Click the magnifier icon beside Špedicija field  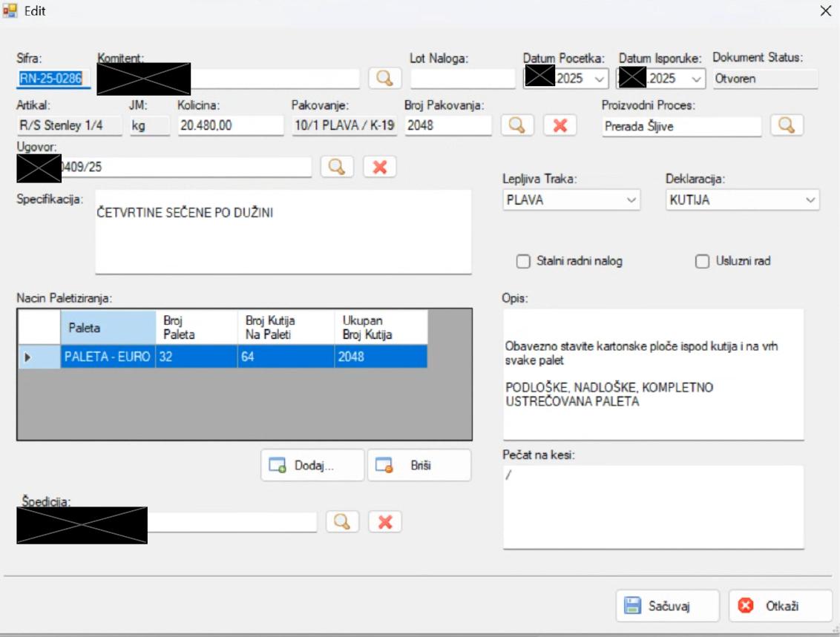click(x=342, y=522)
